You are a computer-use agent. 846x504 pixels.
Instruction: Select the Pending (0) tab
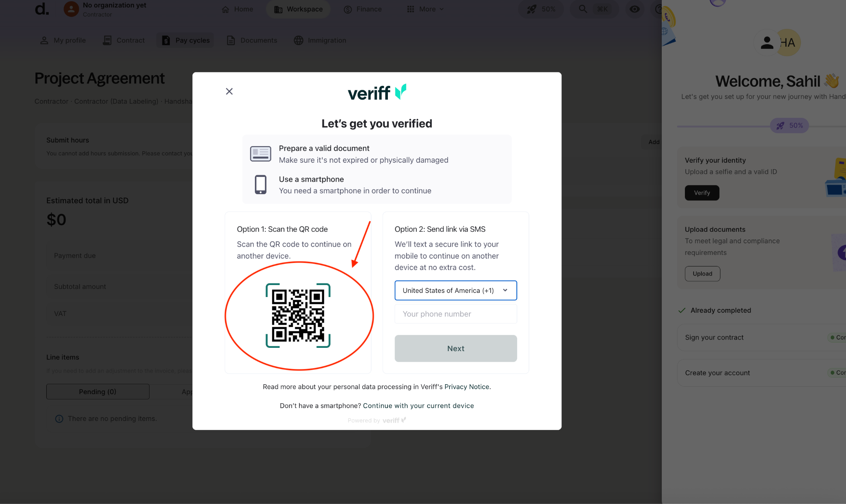97,391
